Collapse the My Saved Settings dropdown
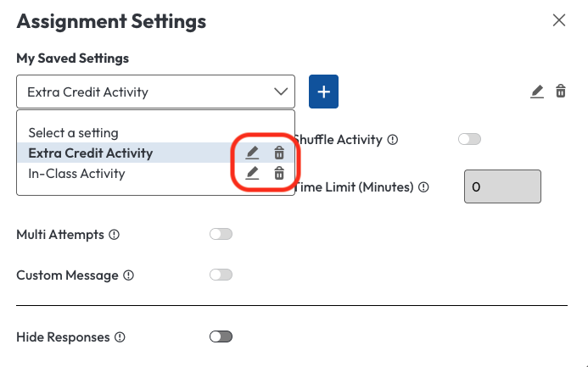The height and width of the screenshot is (367, 588). (281, 92)
